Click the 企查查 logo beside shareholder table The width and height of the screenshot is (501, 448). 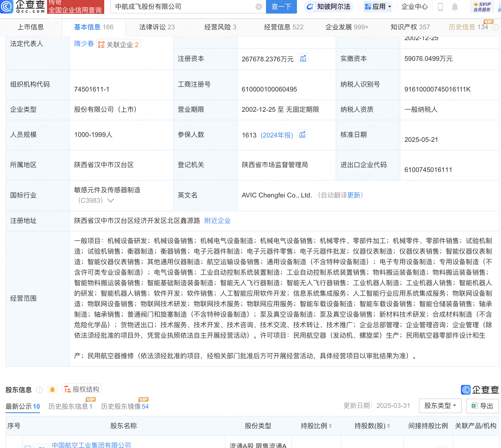(x=480, y=390)
